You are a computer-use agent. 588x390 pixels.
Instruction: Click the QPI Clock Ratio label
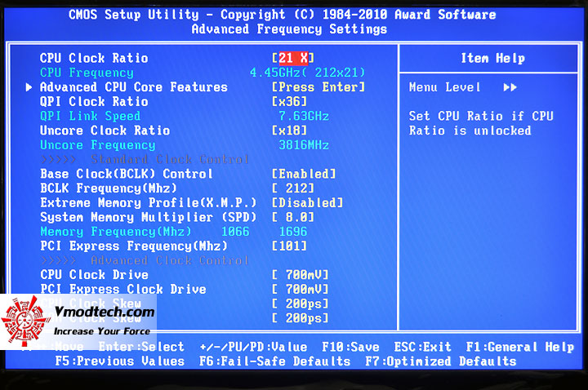tap(94, 101)
